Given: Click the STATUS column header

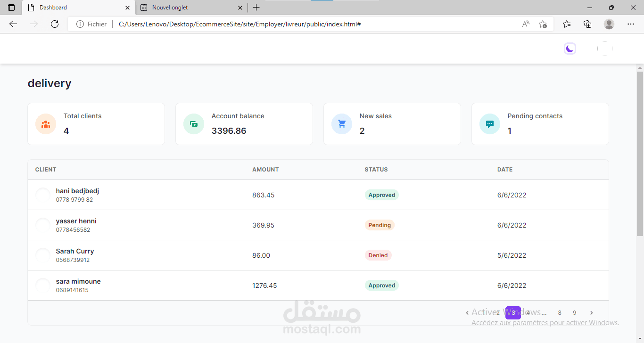Looking at the screenshot, I should (376, 170).
